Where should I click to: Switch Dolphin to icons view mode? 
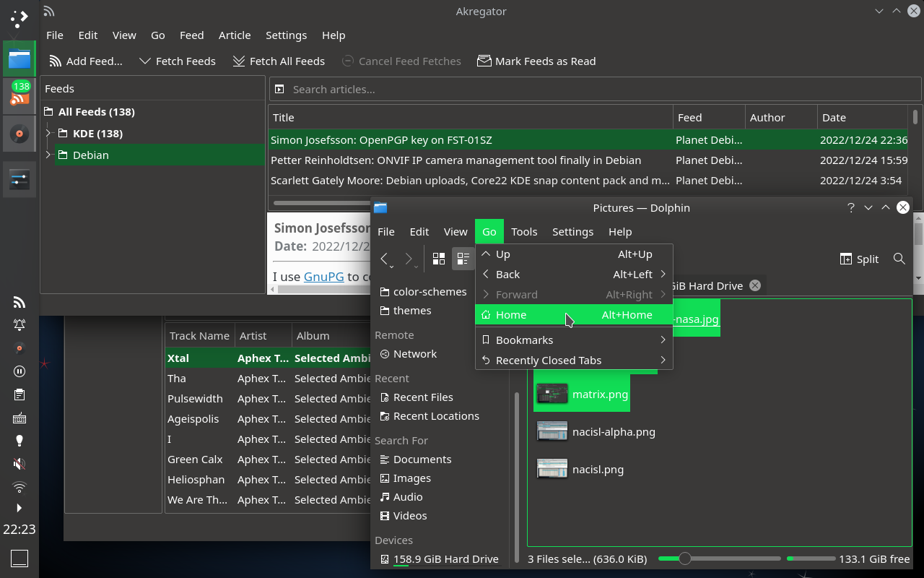[439, 259]
